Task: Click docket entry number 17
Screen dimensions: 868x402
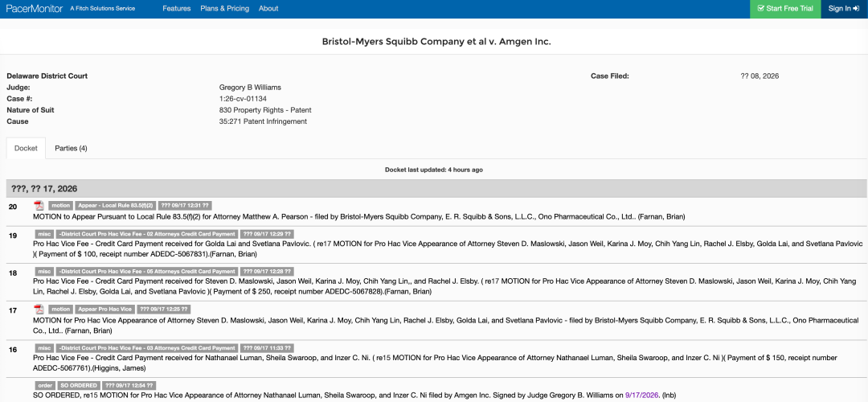Action: pyautogui.click(x=14, y=310)
